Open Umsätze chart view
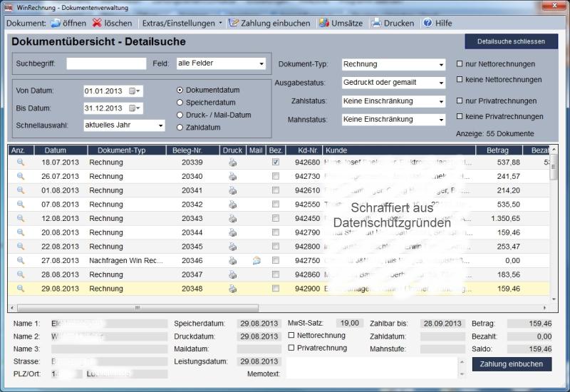Image resolution: width=570 pixels, height=392 pixels. coord(341,24)
